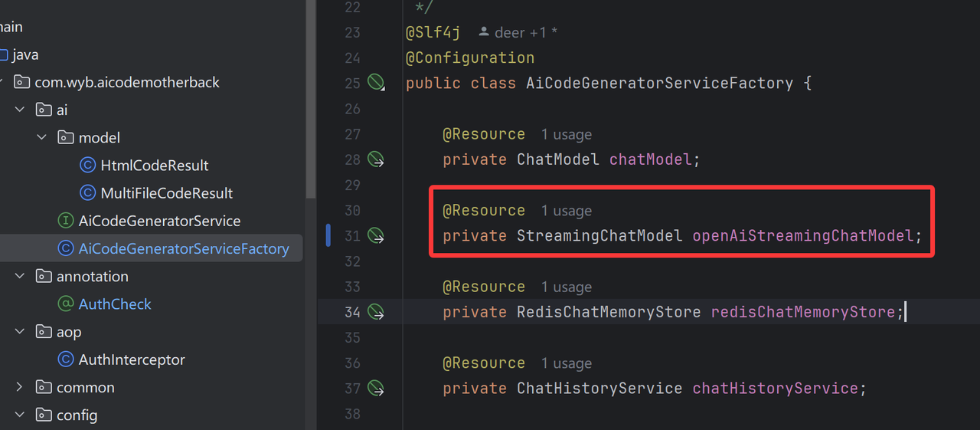Click the ChatHistoryService type name
The width and height of the screenshot is (980, 430).
(x=599, y=388)
